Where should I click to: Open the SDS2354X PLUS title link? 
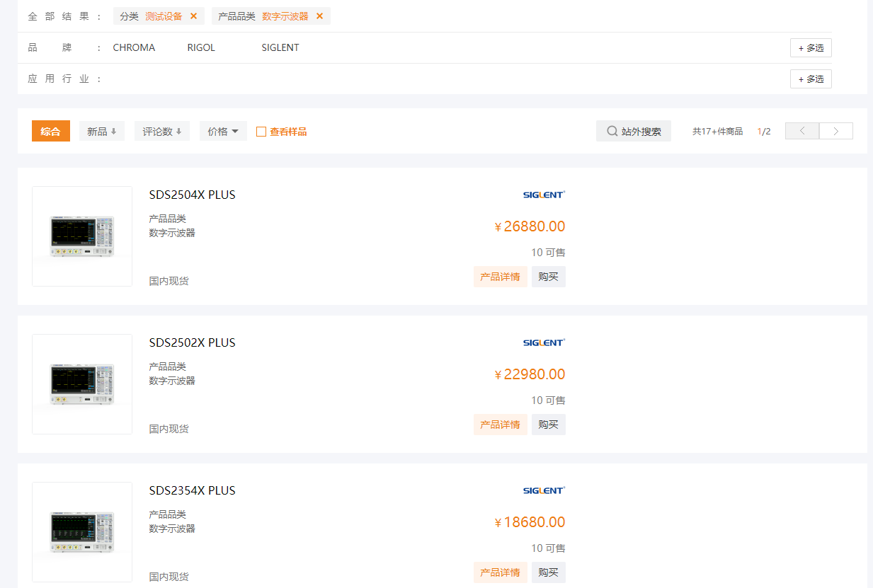click(193, 491)
